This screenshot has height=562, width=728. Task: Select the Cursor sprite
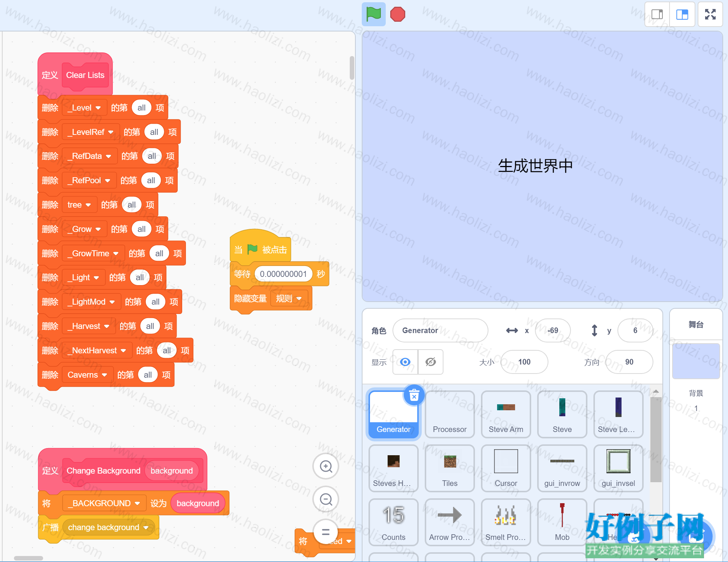506,468
